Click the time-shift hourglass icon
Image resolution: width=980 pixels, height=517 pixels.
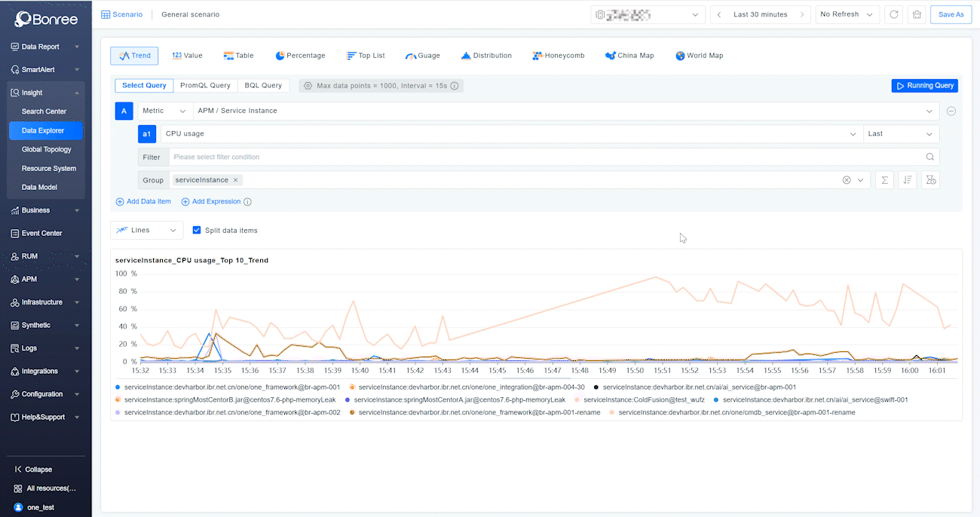(x=933, y=179)
